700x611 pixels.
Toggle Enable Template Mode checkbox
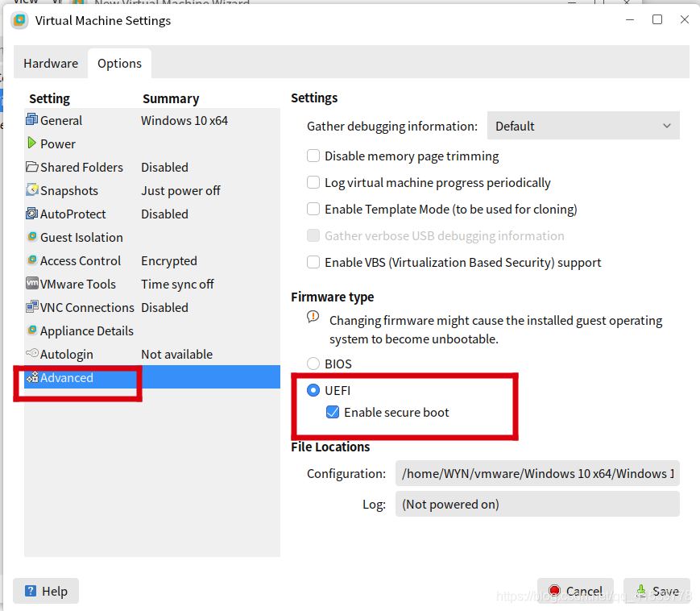pyautogui.click(x=313, y=209)
